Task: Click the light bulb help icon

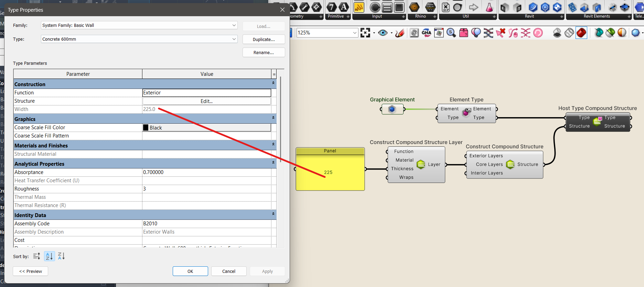Action: (476, 33)
